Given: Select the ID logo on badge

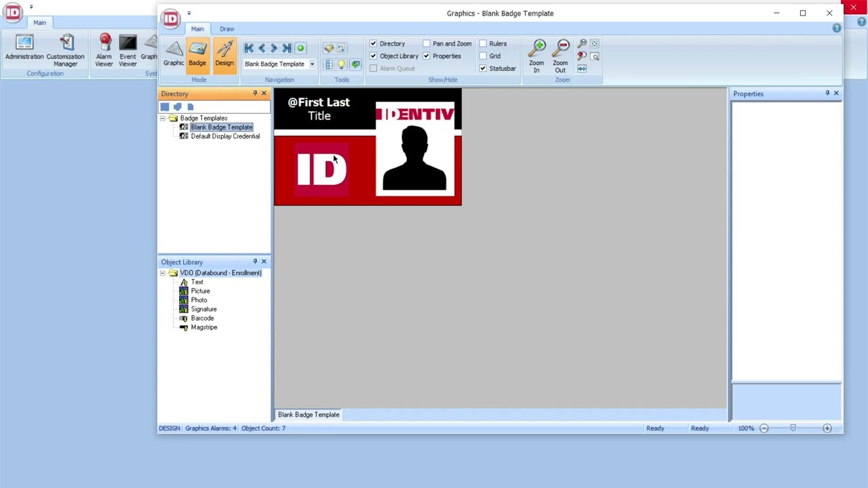Looking at the screenshot, I should coord(321,169).
